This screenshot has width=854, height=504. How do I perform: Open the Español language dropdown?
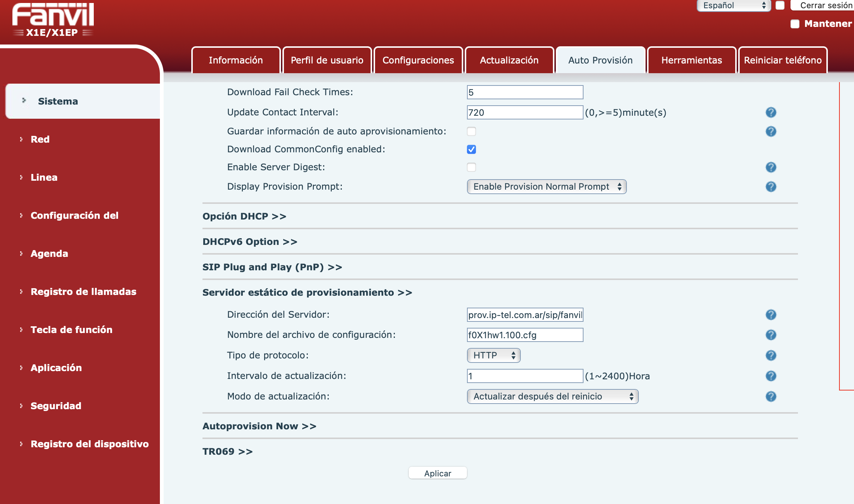pos(734,5)
